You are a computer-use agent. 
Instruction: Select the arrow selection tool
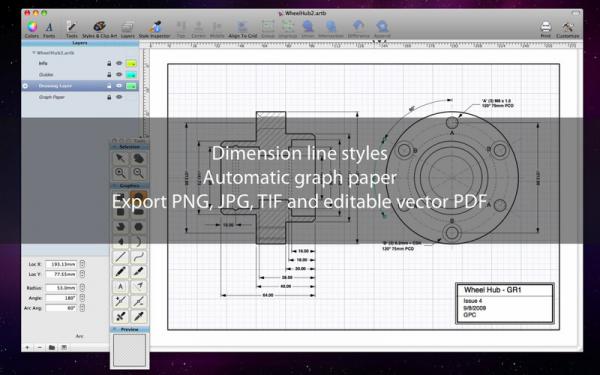(121, 158)
